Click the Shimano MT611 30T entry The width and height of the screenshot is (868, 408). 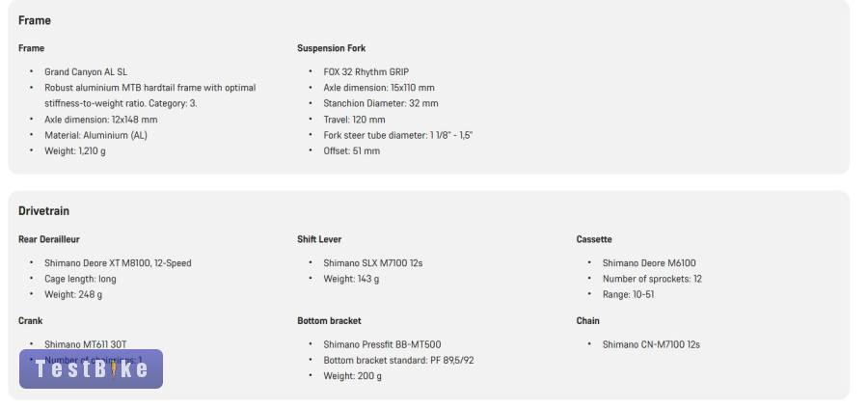pos(85,344)
